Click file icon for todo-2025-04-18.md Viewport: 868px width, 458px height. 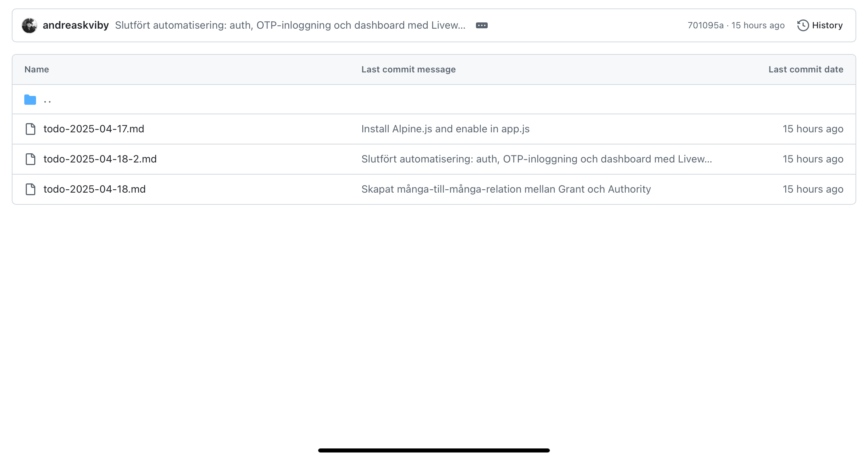(x=31, y=189)
